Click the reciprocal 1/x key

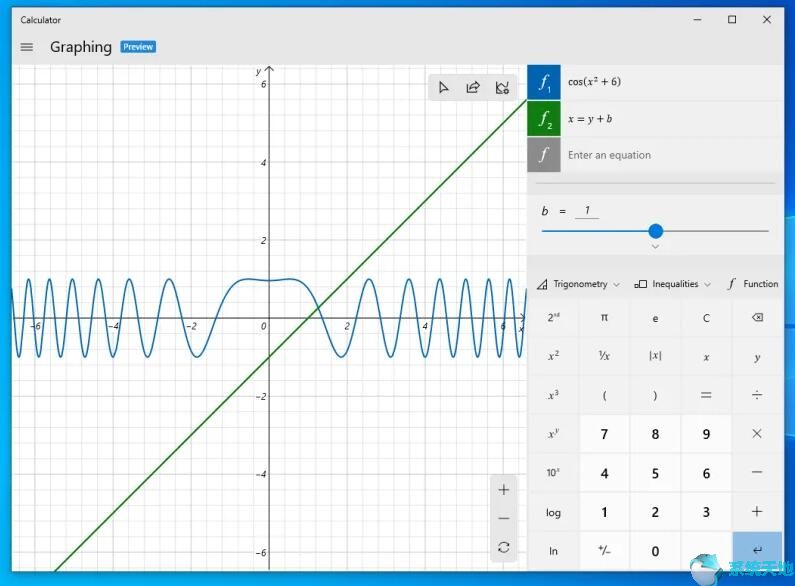[x=604, y=356]
